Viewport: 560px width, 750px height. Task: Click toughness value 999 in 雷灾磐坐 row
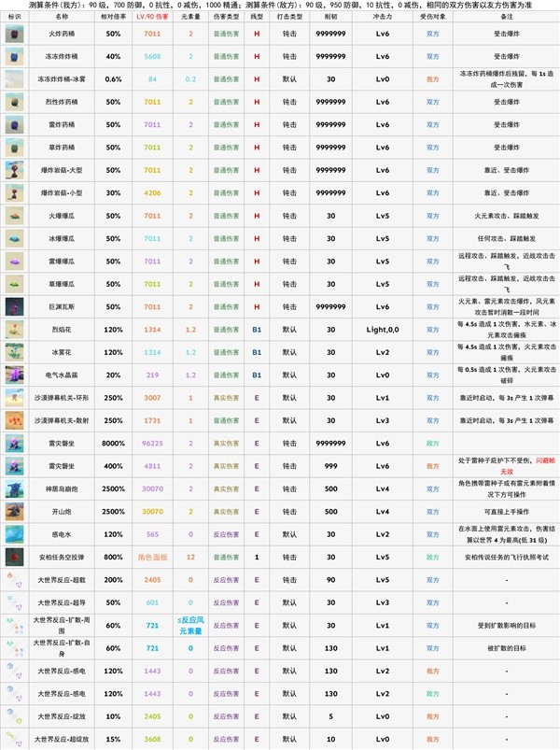coord(330,466)
